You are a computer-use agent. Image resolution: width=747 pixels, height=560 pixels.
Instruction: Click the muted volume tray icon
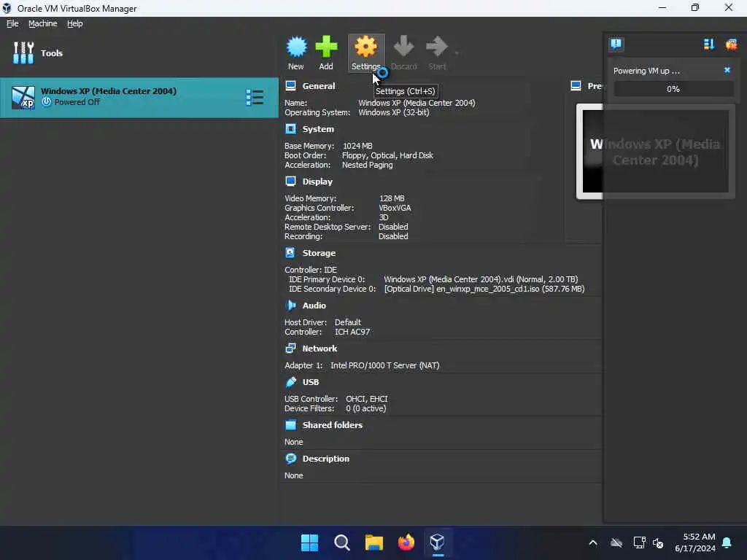(658, 542)
